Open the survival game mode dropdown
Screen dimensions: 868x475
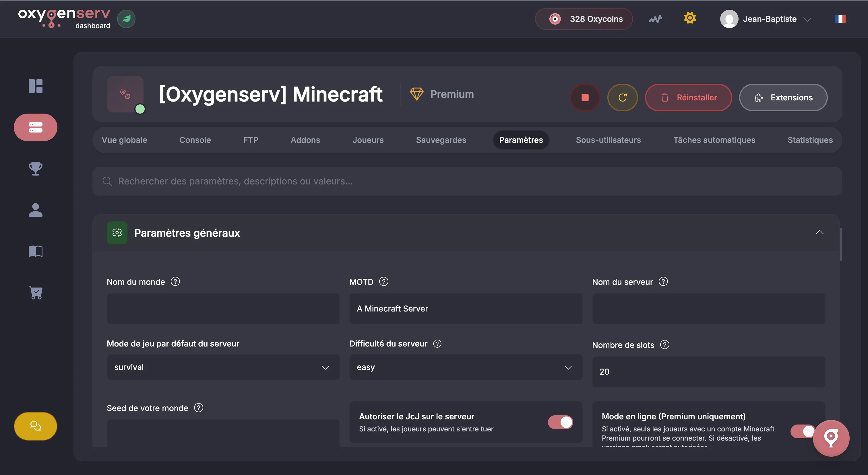[223, 367]
